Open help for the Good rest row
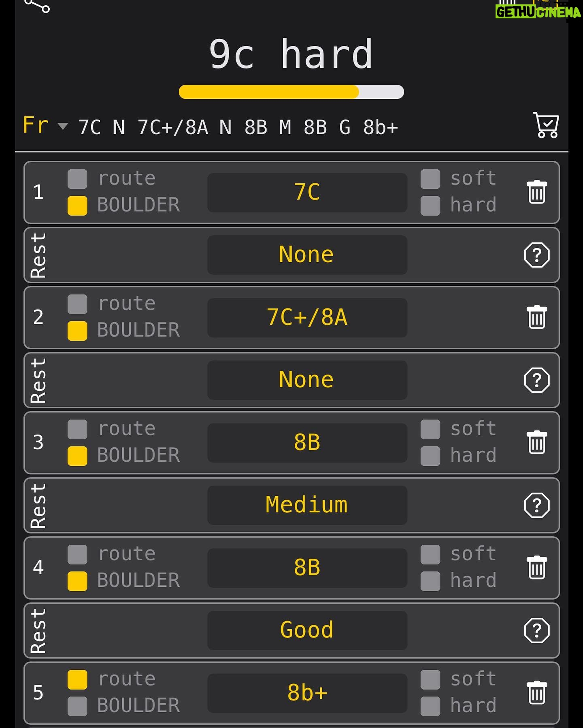 pyautogui.click(x=537, y=630)
